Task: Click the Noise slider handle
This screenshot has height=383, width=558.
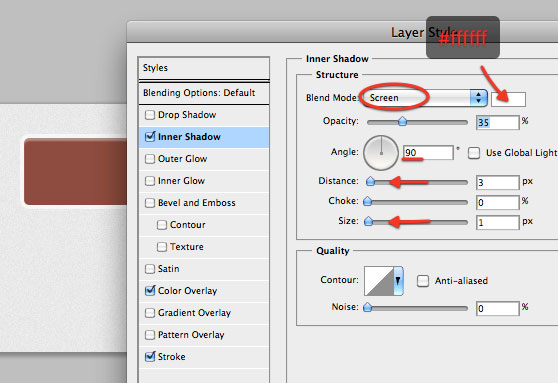Action: click(x=368, y=307)
